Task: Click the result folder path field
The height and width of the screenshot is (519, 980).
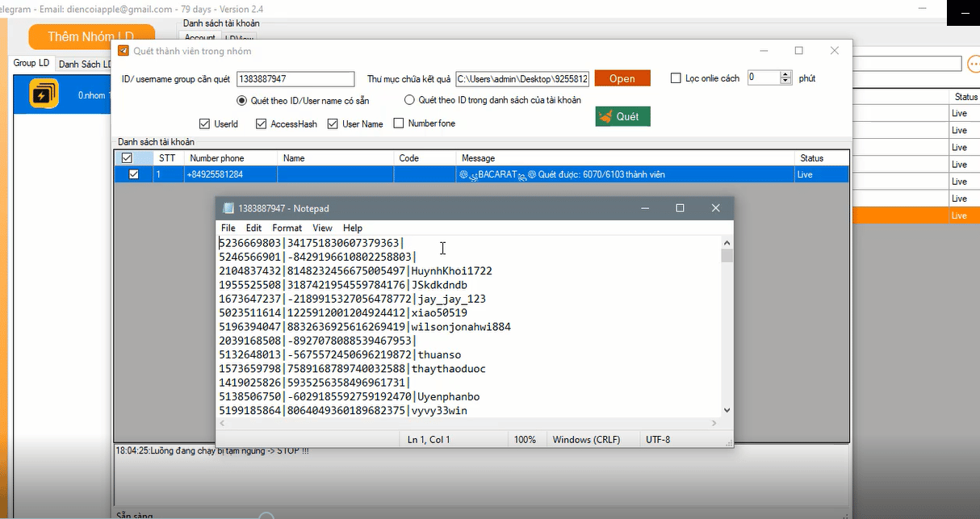Action: 522,78
